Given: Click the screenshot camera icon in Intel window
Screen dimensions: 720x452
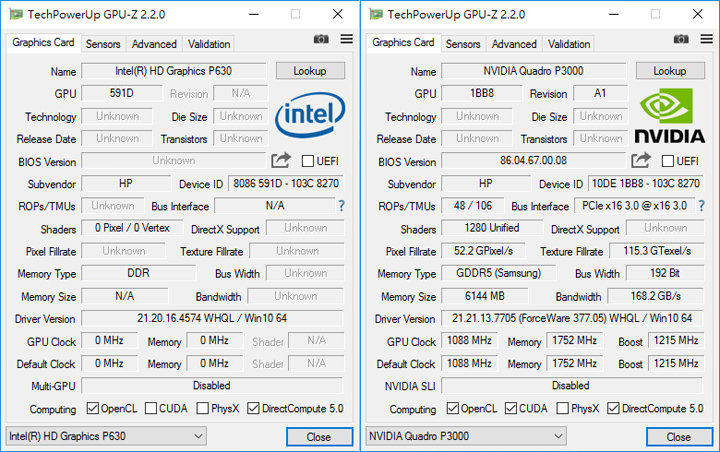Looking at the screenshot, I should tap(321, 39).
